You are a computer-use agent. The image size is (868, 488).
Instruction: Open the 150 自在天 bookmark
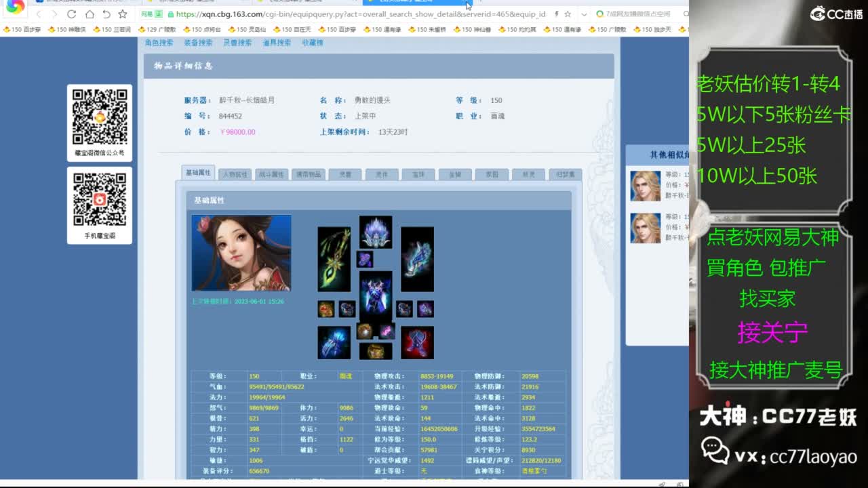coord(292,30)
